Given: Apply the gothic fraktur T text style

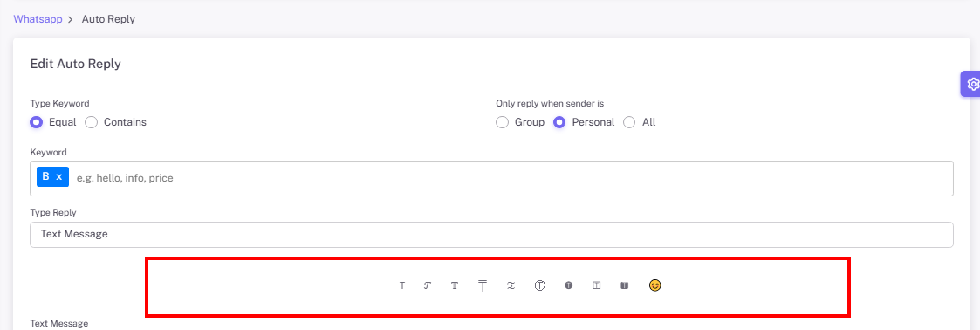Looking at the screenshot, I should coord(511,285).
